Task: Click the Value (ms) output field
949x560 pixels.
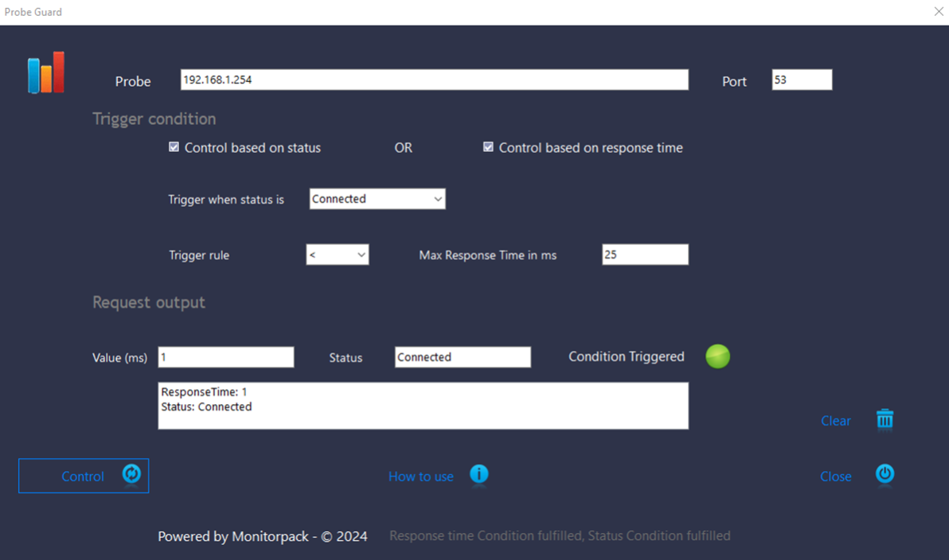Action: pyautogui.click(x=226, y=357)
